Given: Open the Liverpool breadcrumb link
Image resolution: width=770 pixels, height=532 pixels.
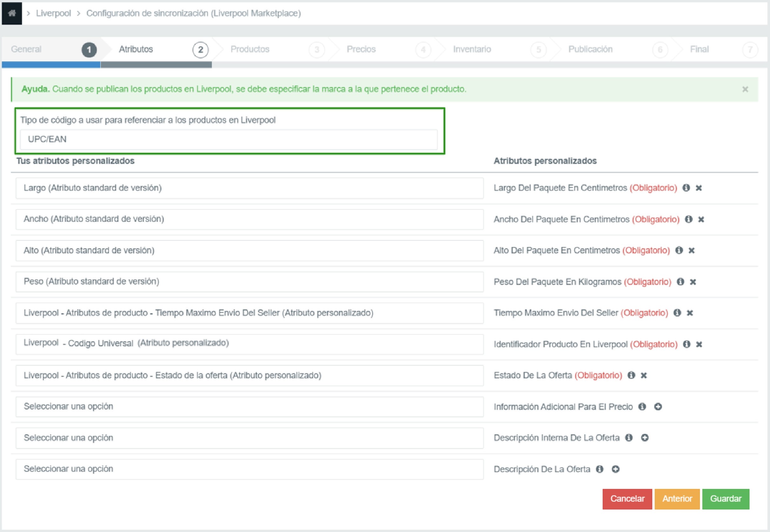Looking at the screenshot, I should tap(53, 13).
